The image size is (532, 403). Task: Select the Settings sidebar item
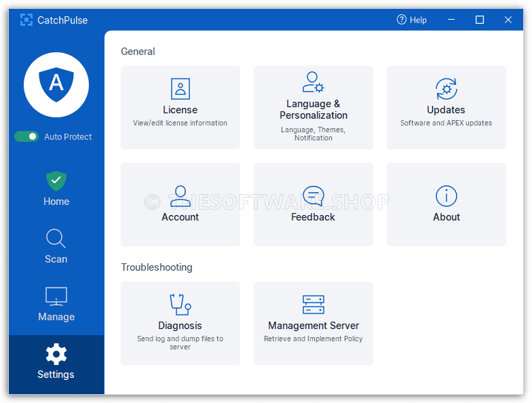[x=56, y=364]
